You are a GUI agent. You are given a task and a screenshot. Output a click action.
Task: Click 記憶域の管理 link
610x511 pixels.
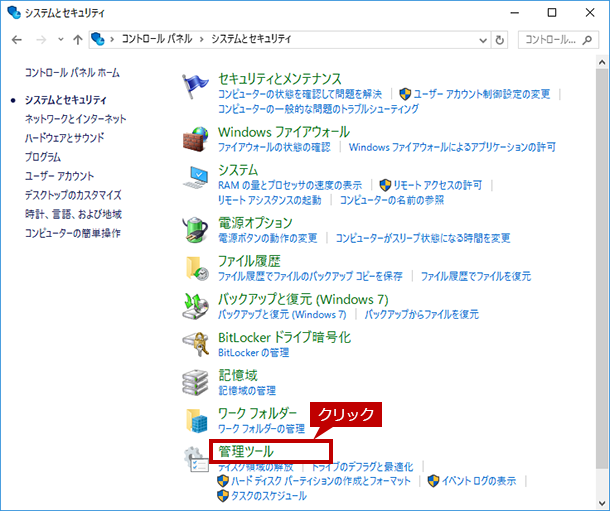coord(247,390)
